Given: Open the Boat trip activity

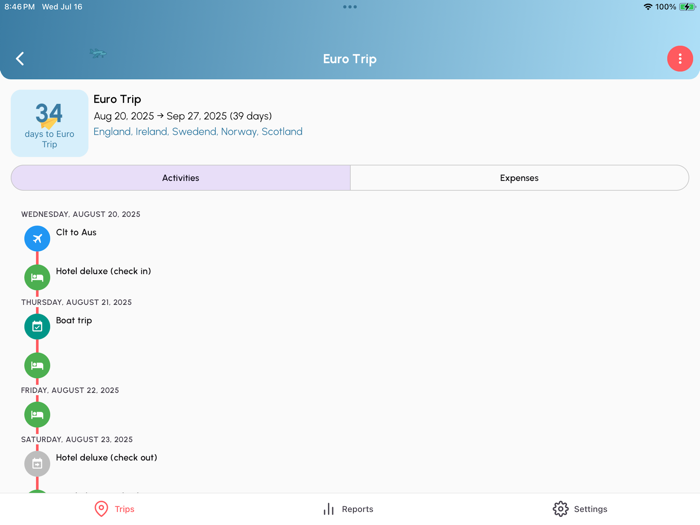Looking at the screenshot, I should point(74,321).
